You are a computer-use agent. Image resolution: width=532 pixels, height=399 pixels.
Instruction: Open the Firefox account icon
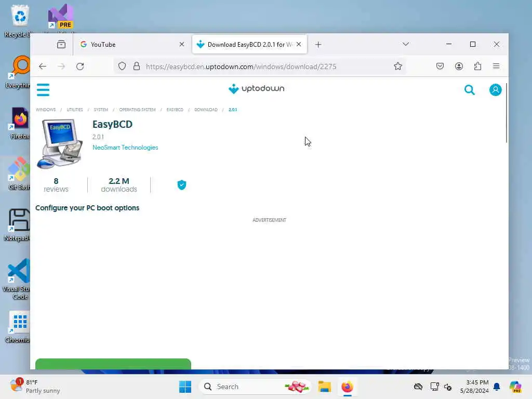459,66
